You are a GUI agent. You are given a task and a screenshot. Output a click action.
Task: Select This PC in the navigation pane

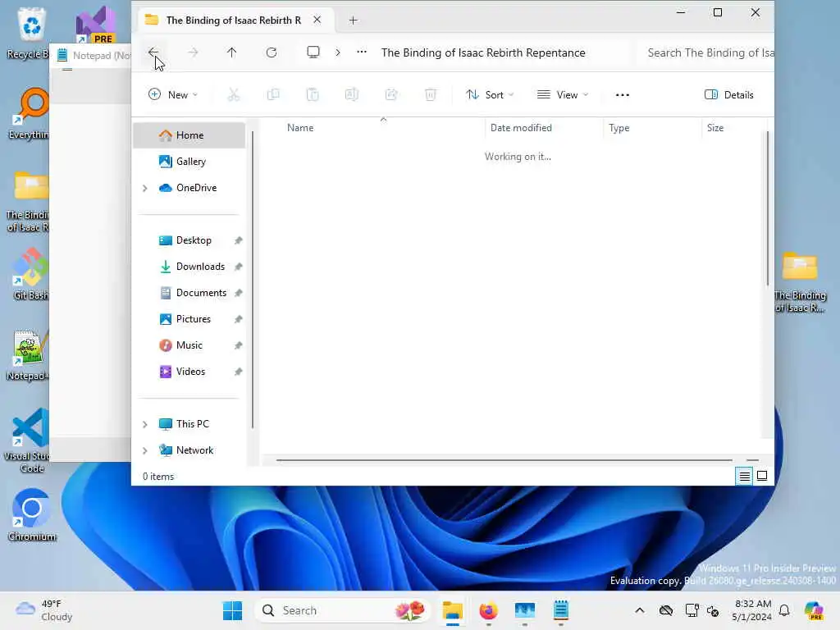(189, 424)
